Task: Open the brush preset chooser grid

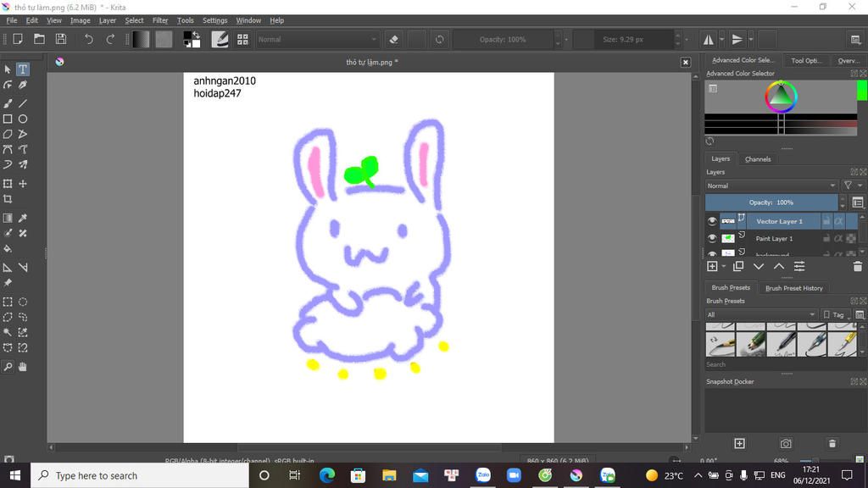Action: tap(242, 39)
